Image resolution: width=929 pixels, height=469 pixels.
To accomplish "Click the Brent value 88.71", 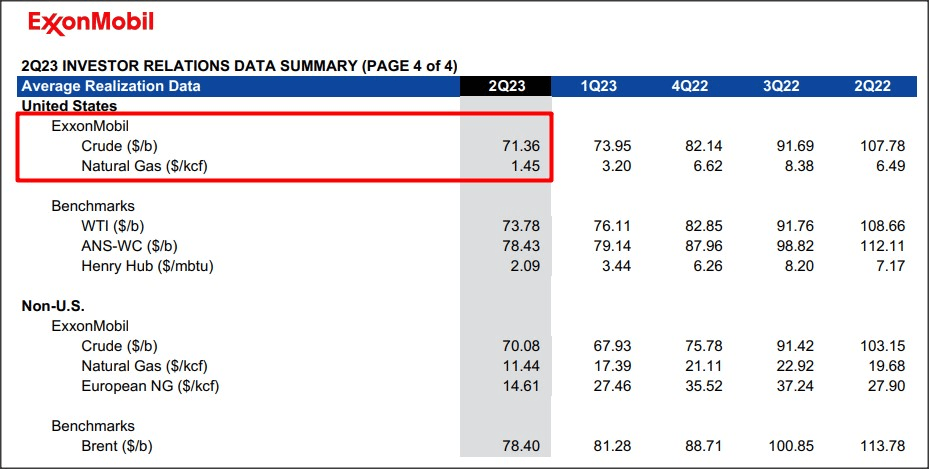I will (704, 446).
